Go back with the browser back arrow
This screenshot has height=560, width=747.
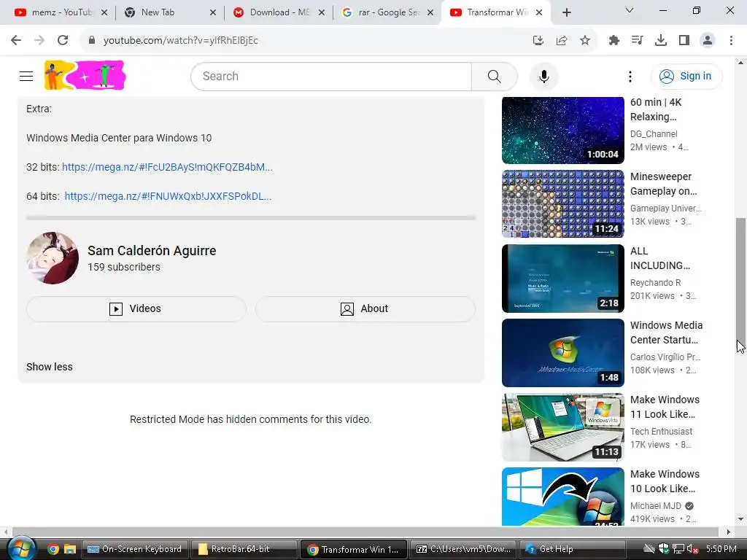(x=16, y=41)
